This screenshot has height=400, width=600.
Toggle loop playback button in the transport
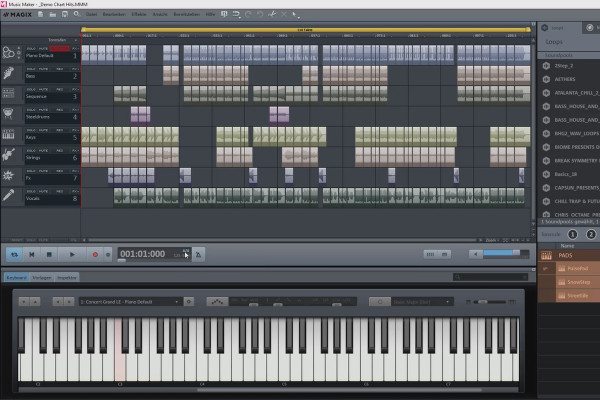coord(14,255)
